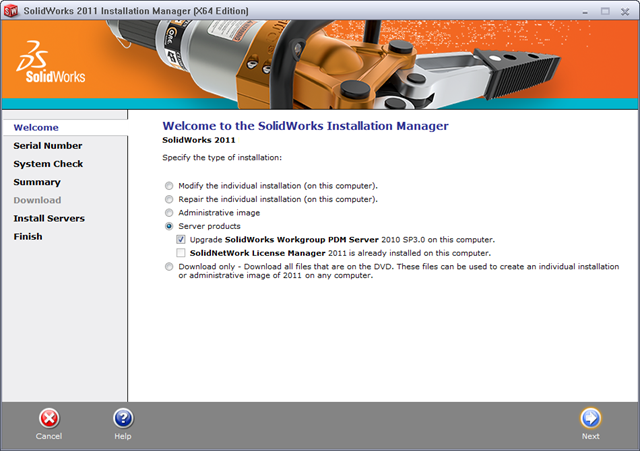Minimize the Installation Manager window
Image resolution: width=640 pixels, height=451 pixels.
[x=585, y=12]
